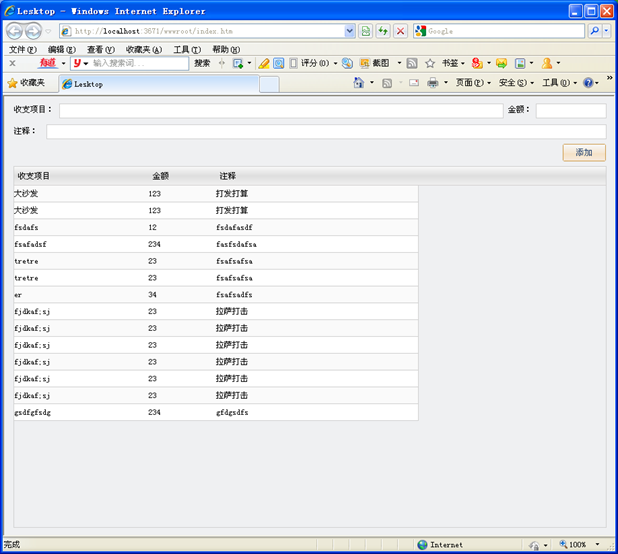Open the globe translate icon
The image size is (618, 554).
pyautogui.click(x=347, y=63)
